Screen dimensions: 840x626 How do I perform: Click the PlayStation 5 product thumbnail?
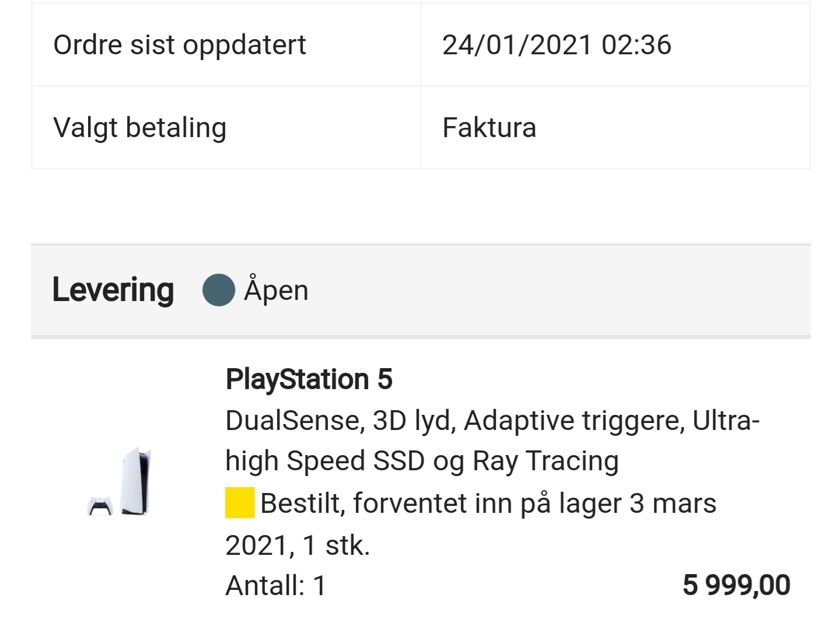point(120,482)
